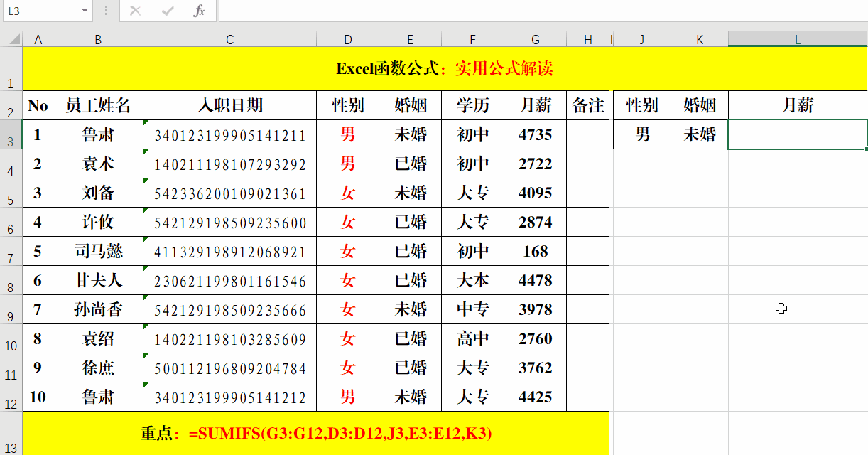Select the active empty cell L3
868x455 pixels.
[x=798, y=134]
